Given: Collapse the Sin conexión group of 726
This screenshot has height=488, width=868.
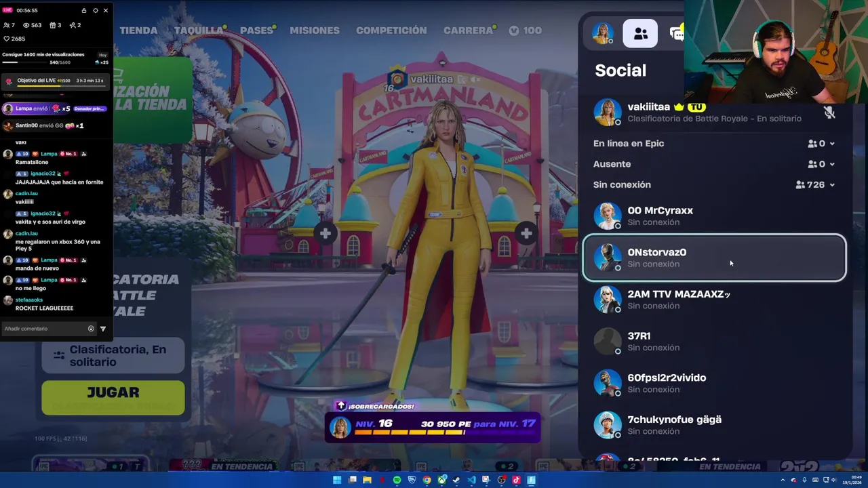Looking at the screenshot, I should coord(832,185).
